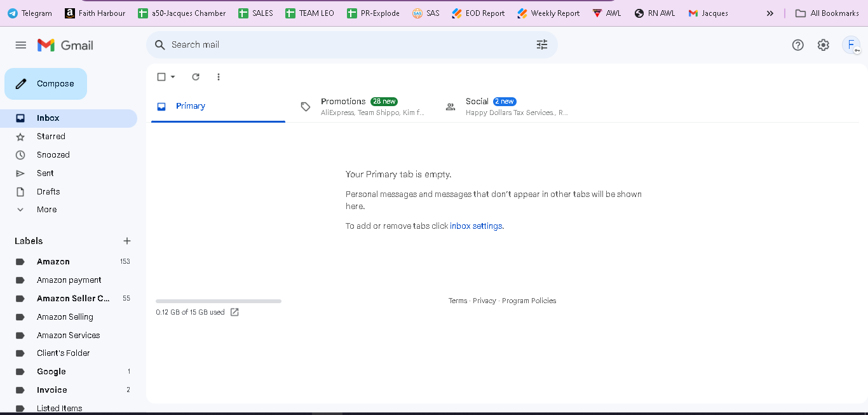Open RN AWL bookmark
868x415 pixels.
click(655, 13)
